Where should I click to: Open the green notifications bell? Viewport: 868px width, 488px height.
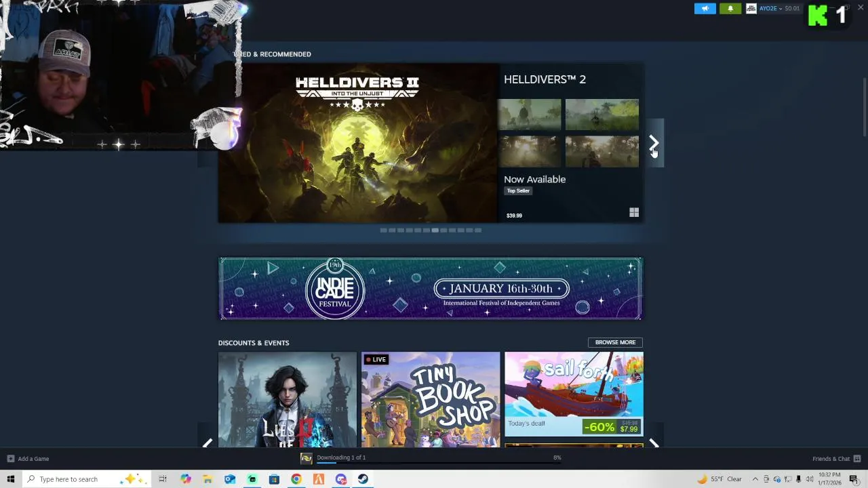coord(730,8)
